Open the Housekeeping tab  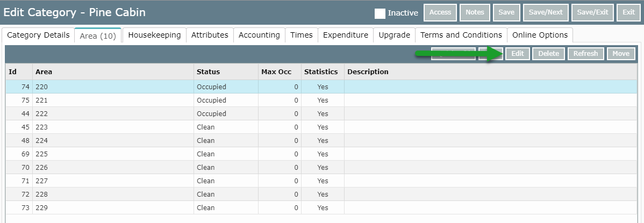[154, 35]
